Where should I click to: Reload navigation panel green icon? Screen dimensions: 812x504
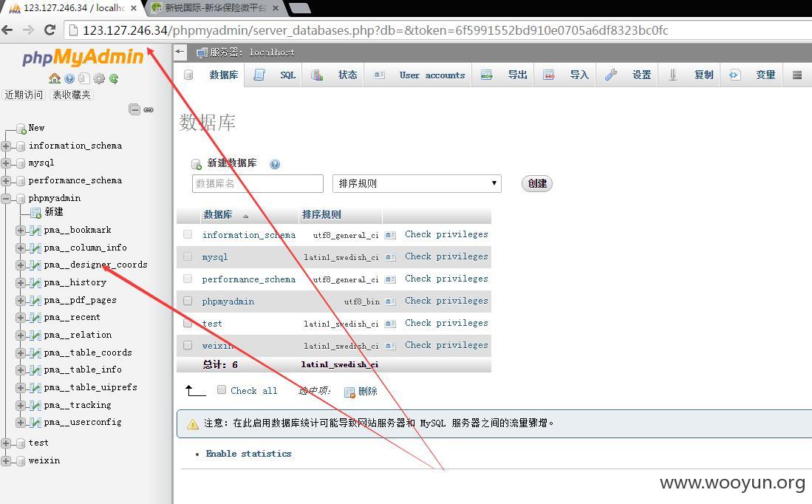click(x=113, y=78)
